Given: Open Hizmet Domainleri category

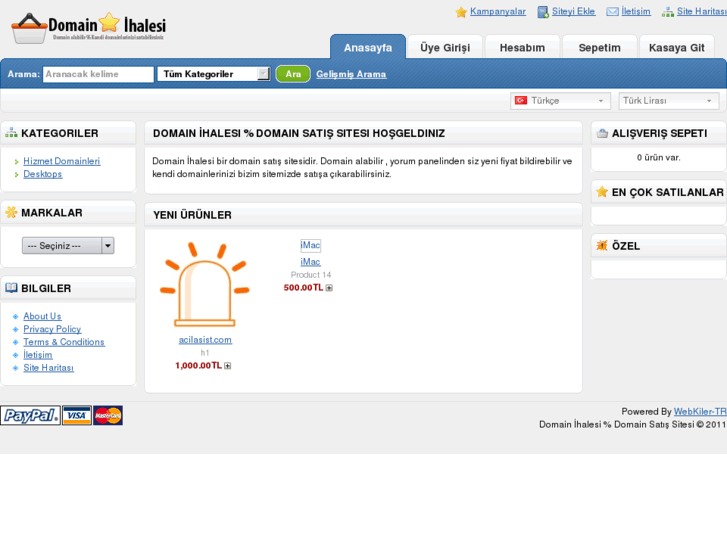Looking at the screenshot, I should [62, 161].
